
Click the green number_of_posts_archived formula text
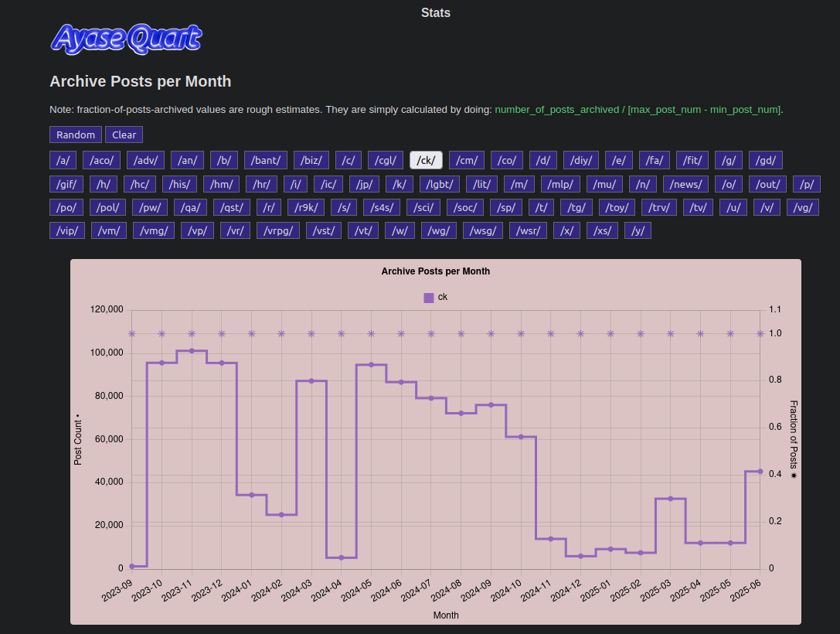coord(638,109)
